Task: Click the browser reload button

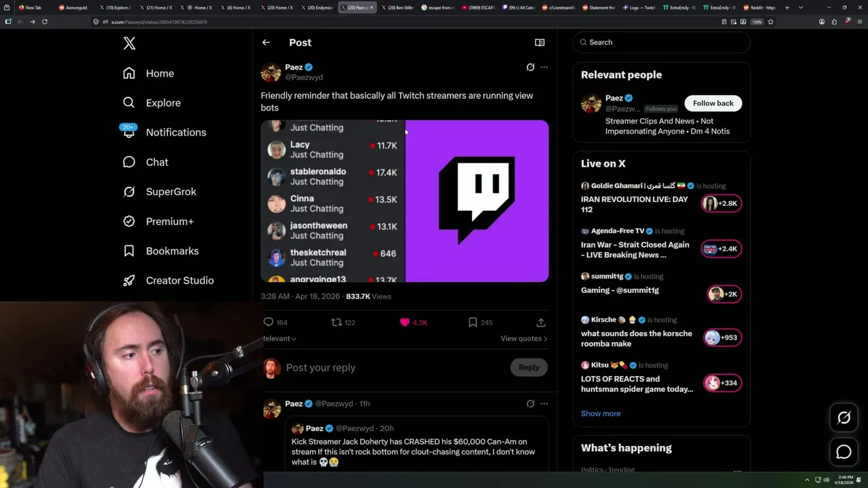Action: click(45, 22)
